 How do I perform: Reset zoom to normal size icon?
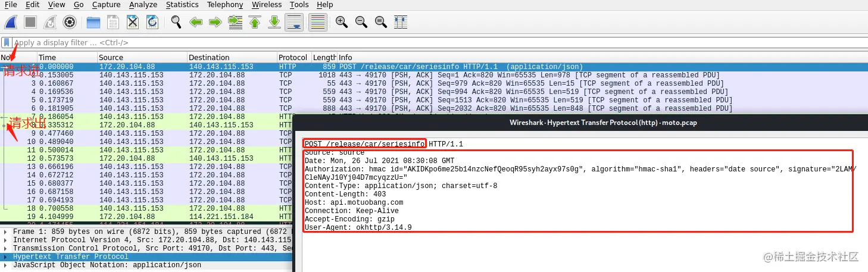(381, 23)
